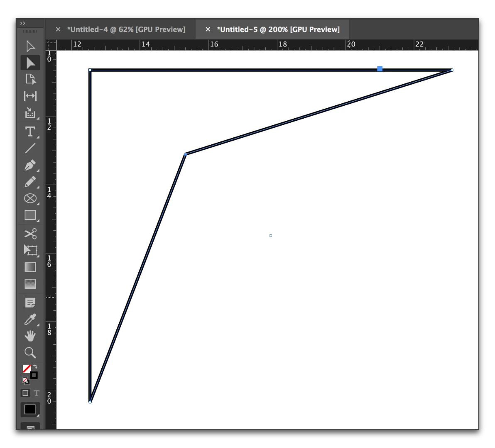Select the Selection tool (outline arrow)
Screen dimensions: 495x448
30,46
